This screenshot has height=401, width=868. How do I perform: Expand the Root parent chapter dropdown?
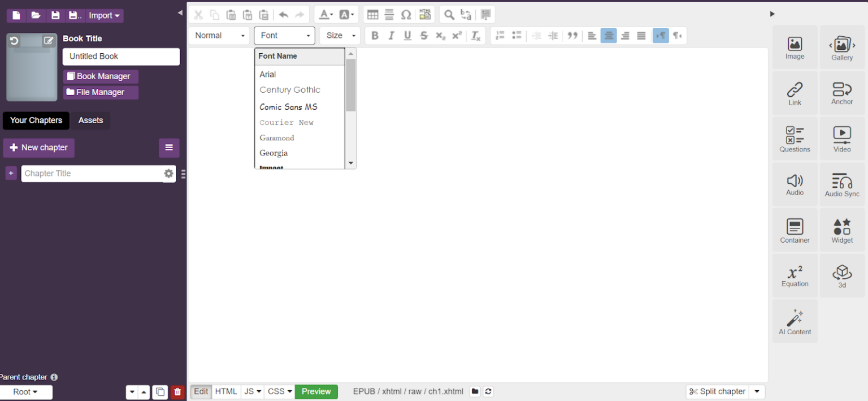click(x=26, y=391)
